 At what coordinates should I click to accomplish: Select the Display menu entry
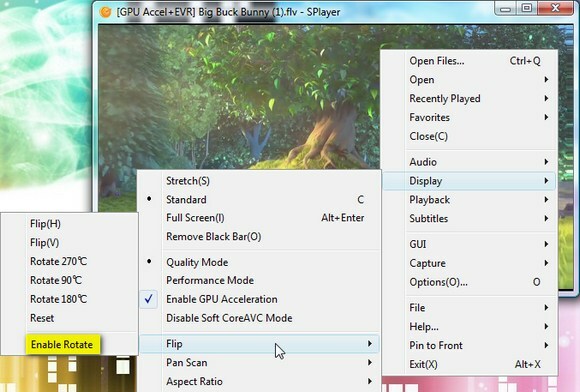click(x=469, y=181)
